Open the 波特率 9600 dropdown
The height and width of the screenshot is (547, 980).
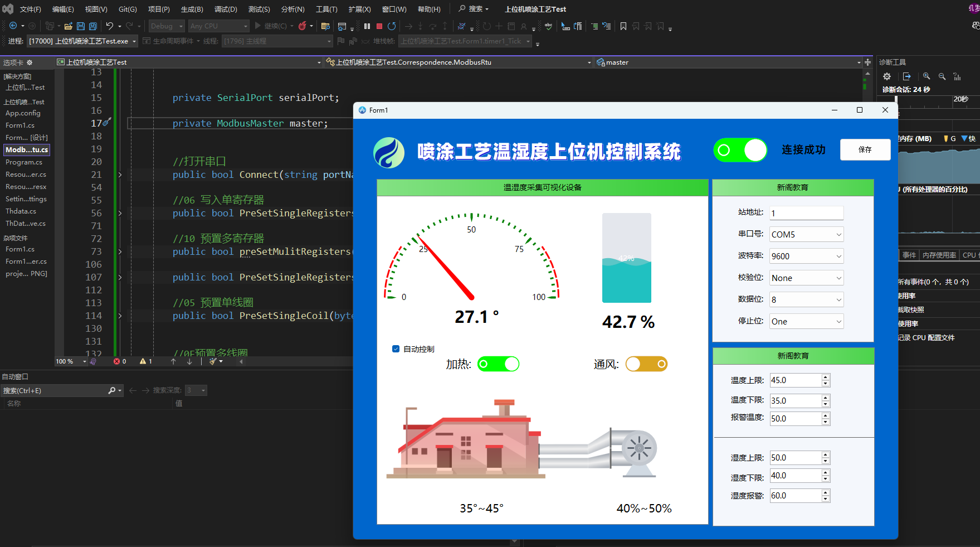(806, 256)
